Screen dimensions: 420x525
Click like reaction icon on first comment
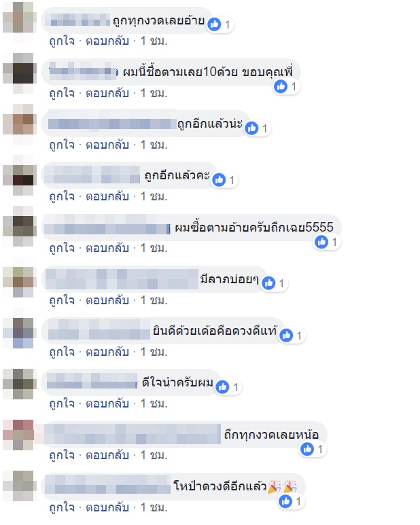(x=214, y=24)
